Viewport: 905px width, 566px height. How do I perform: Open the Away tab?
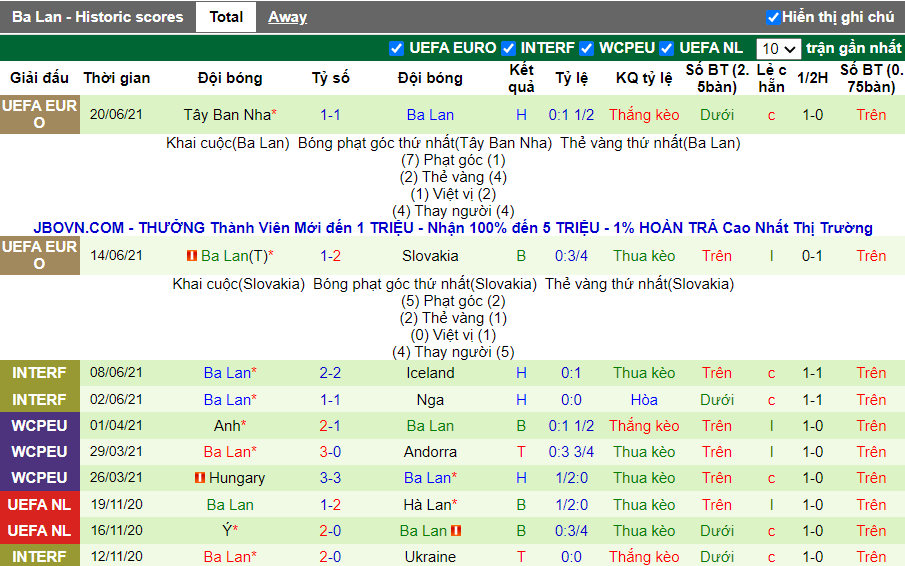click(287, 17)
